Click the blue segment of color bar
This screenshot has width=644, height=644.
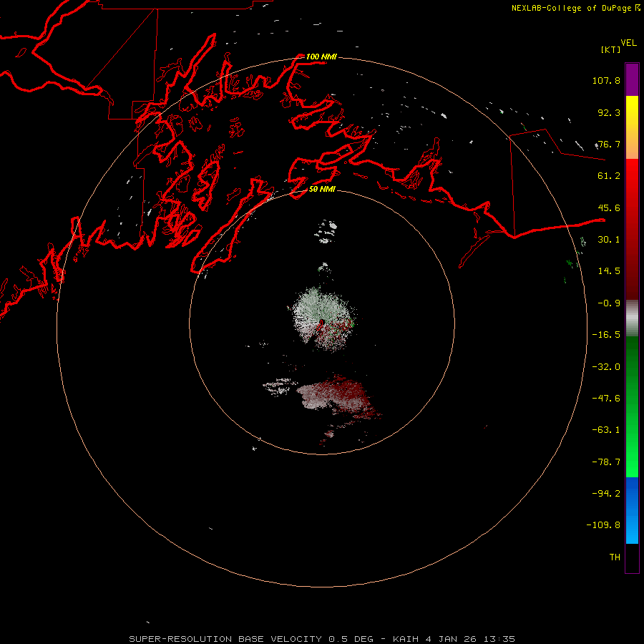632,510
